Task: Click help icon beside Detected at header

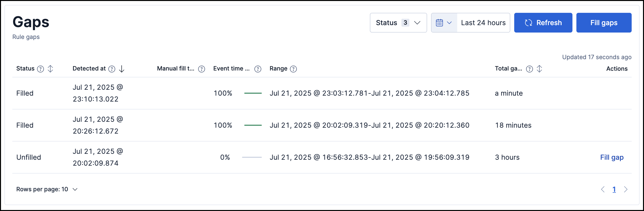Action: click(112, 69)
